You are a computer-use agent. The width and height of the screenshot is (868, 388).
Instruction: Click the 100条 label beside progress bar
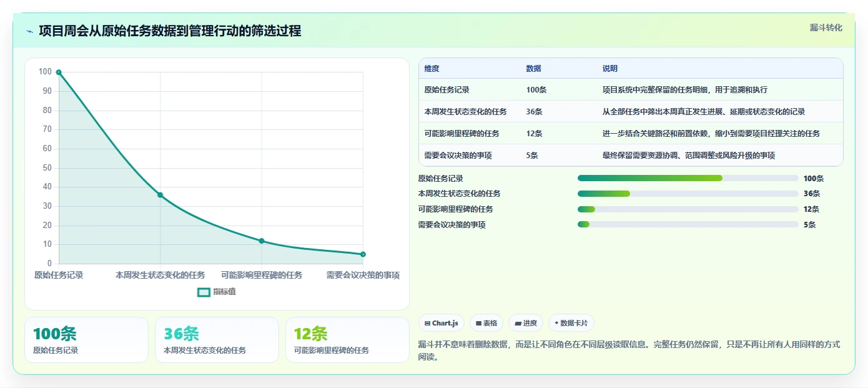point(813,179)
